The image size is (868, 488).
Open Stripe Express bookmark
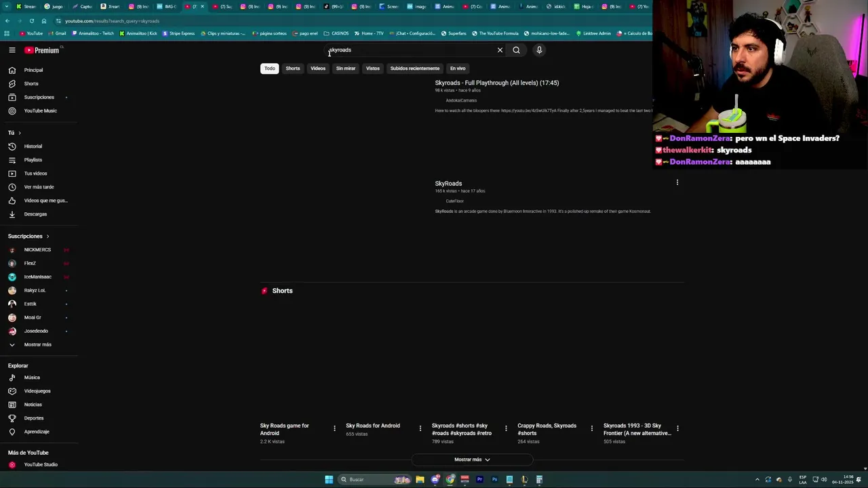point(178,33)
